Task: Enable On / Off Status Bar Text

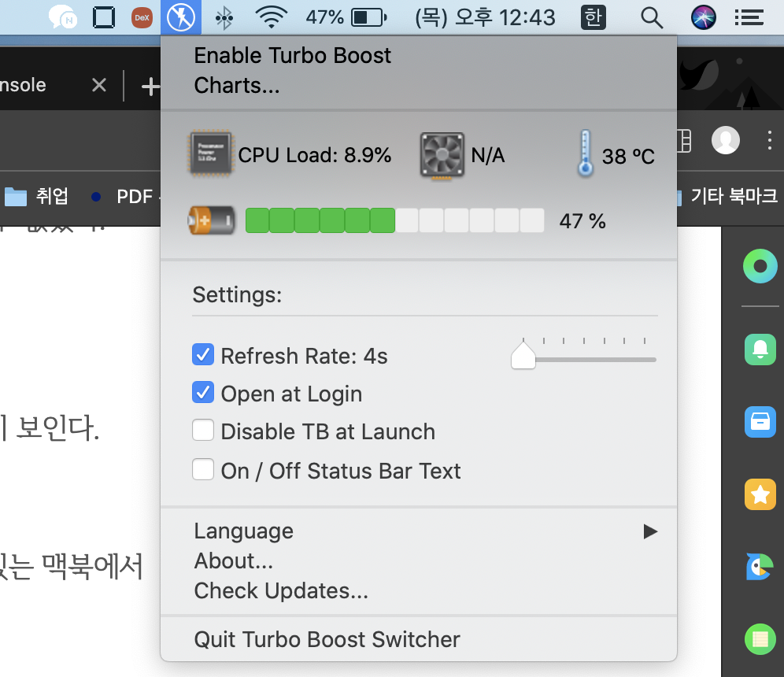Action: point(203,469)
